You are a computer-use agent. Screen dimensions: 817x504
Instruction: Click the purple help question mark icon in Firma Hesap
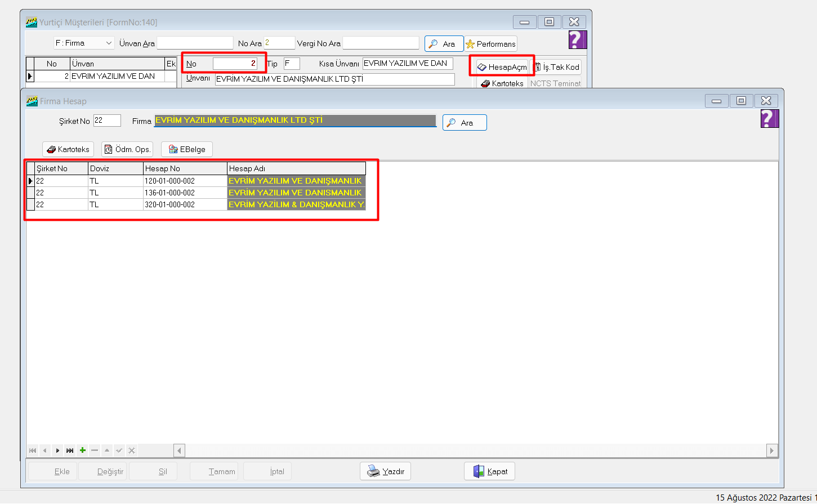tap(769, 119)
